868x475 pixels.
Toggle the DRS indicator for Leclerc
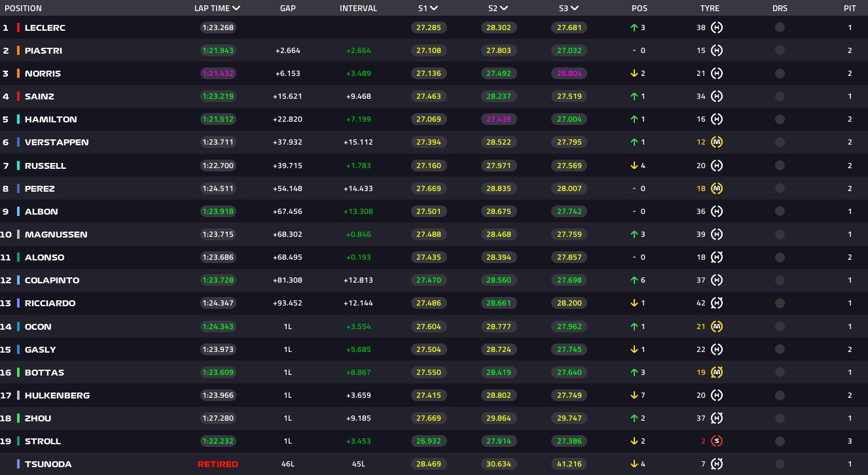tap(780, 27)
